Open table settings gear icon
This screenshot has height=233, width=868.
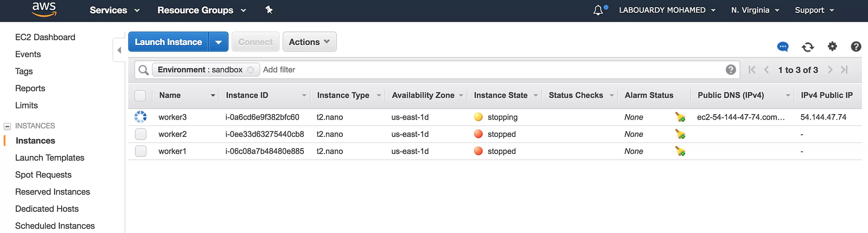(x=832, y=47)
